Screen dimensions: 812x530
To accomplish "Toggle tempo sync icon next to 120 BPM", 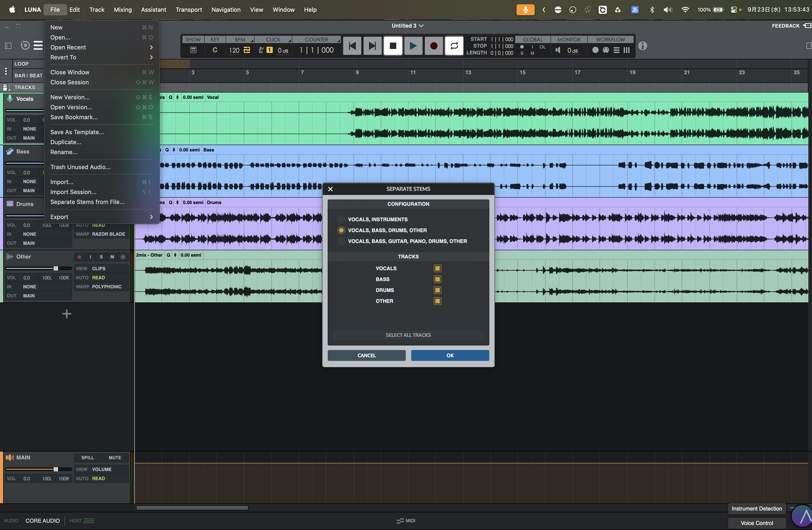I will coord(247,50).
